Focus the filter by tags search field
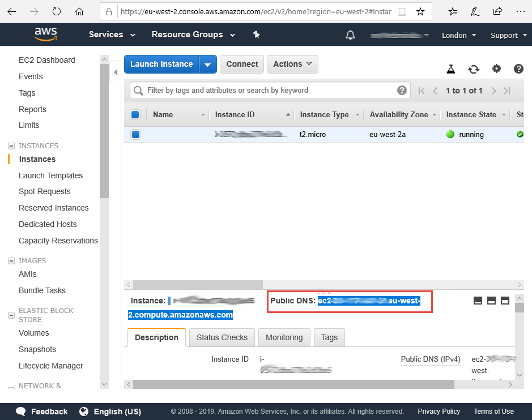 [x=270, y=90]
